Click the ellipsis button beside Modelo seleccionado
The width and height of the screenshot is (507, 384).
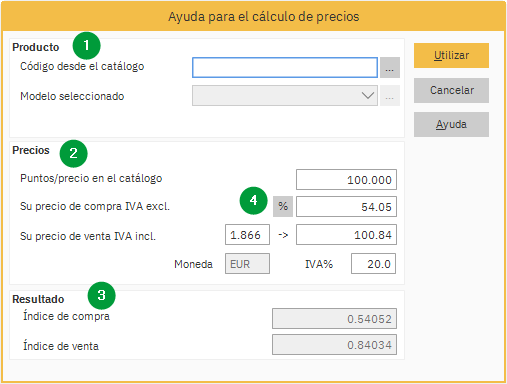[x=390, y=96]
